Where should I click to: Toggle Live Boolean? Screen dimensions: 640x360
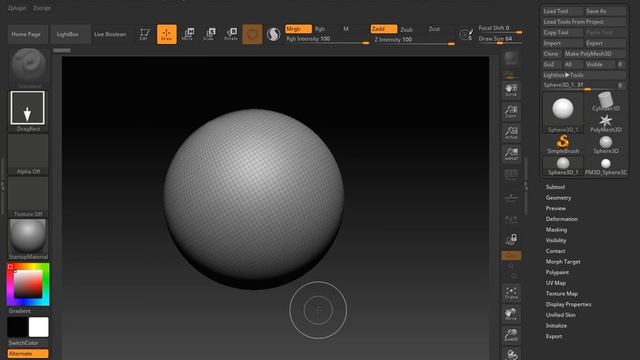click(x=110, y=34)
